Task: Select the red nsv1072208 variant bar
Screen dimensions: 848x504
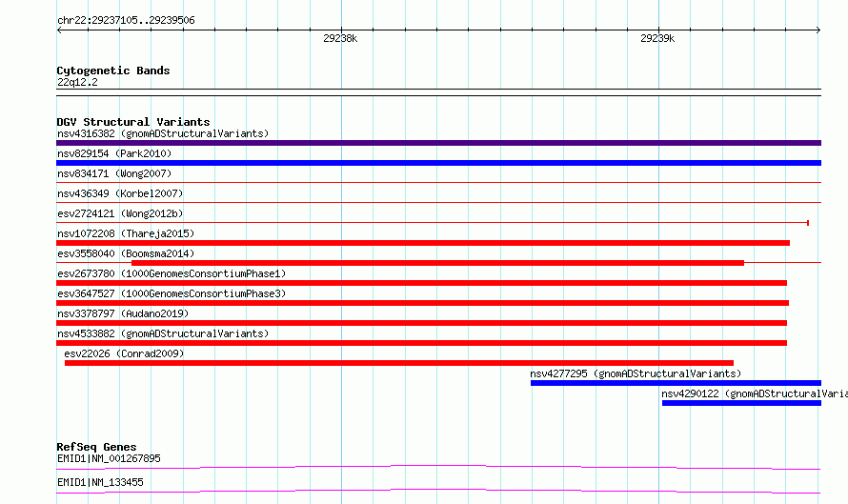Action: coord(423,243)
